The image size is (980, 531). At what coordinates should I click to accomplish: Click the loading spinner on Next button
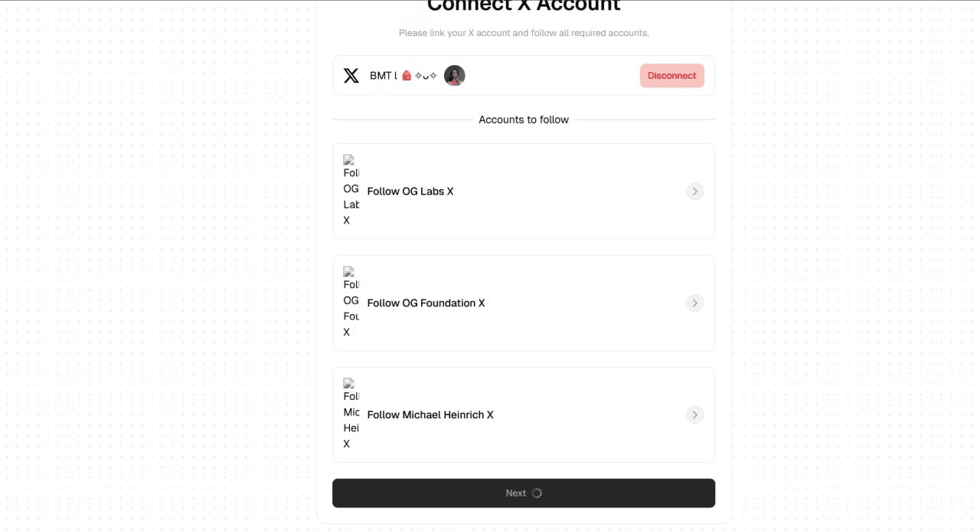coord(537,493)
